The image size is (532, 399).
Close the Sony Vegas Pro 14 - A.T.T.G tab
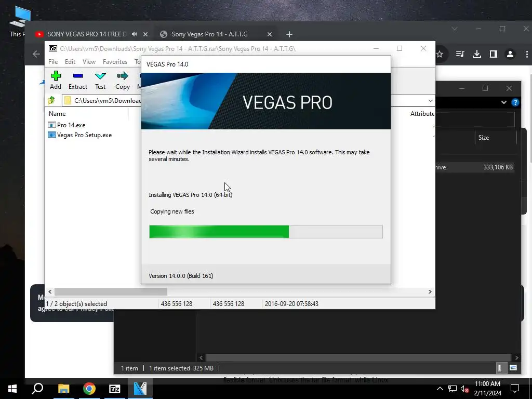(x=270, y=34)
